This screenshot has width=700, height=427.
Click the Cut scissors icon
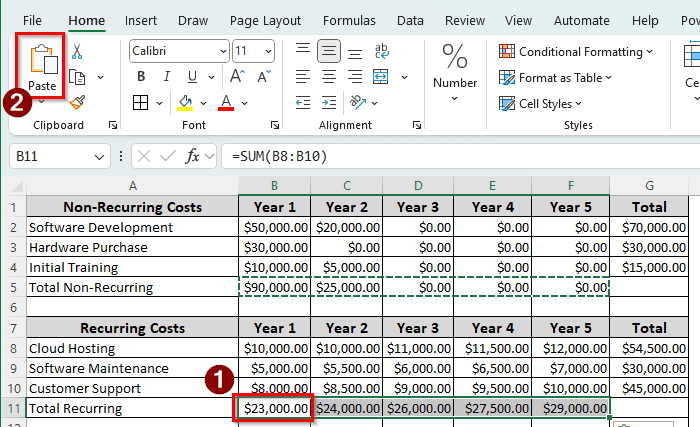click(x=77, y=51)
